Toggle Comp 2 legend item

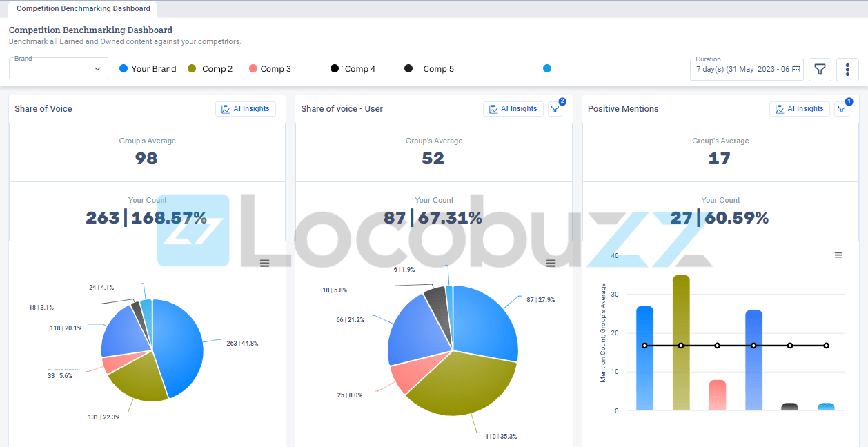tap(210, 69)
